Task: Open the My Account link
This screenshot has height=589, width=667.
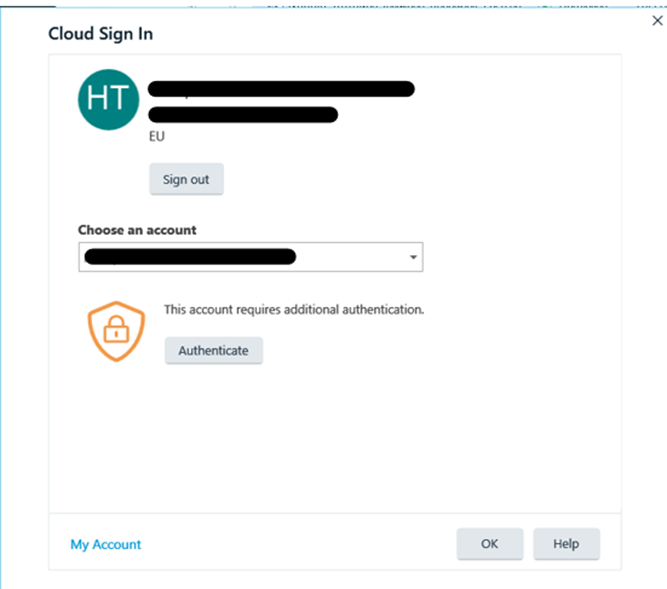Action: [105, 545]
